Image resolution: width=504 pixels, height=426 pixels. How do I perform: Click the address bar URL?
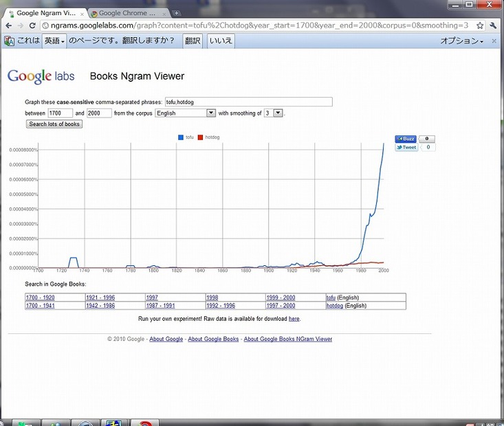pyautogui.click(x=259, y=25)
